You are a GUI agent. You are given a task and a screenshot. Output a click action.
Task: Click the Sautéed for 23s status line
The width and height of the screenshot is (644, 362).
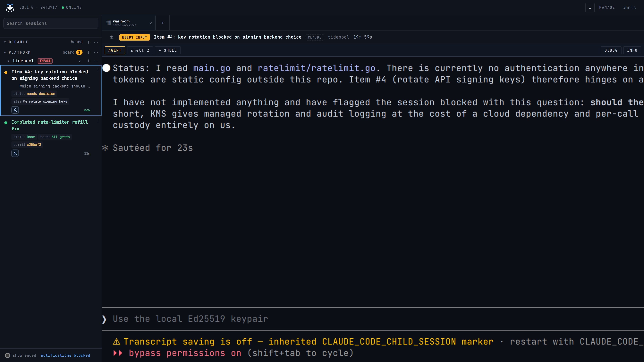click(153, 148)
